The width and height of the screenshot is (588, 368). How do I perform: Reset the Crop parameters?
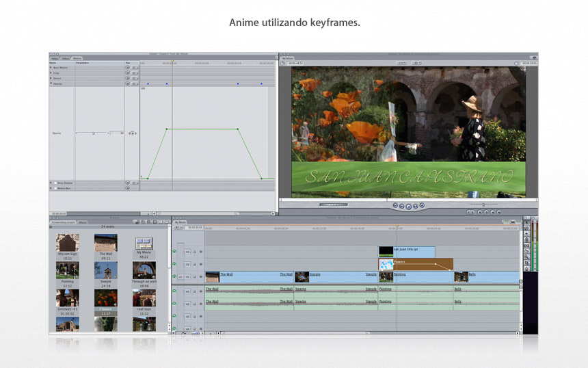pyautogui.click(x=127, y=73)
